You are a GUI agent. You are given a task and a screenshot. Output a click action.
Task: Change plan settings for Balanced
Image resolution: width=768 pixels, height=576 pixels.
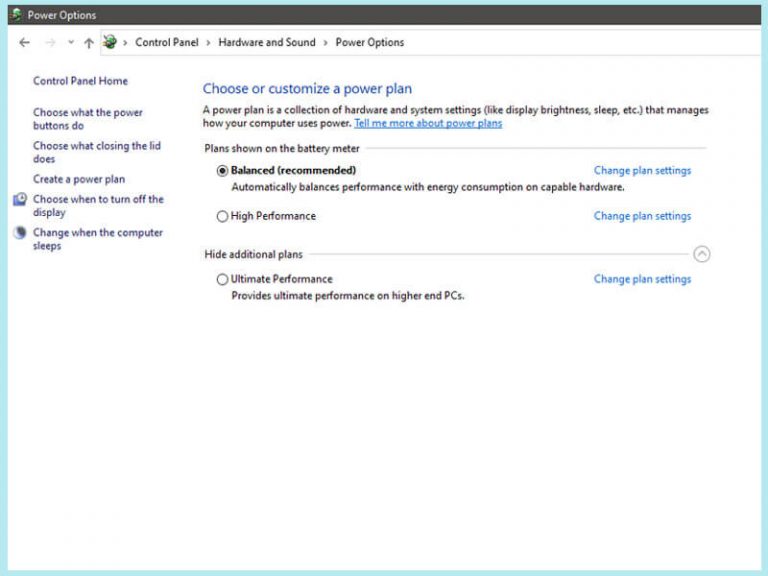tap(642, 170)
